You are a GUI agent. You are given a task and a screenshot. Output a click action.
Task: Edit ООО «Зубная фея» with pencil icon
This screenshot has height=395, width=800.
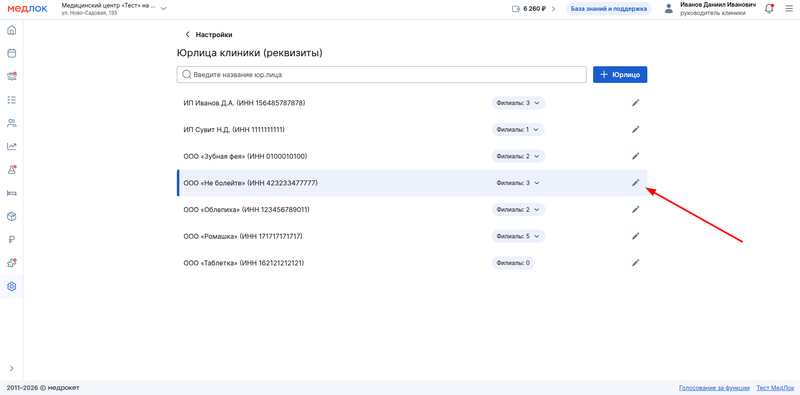coord(635,156)
